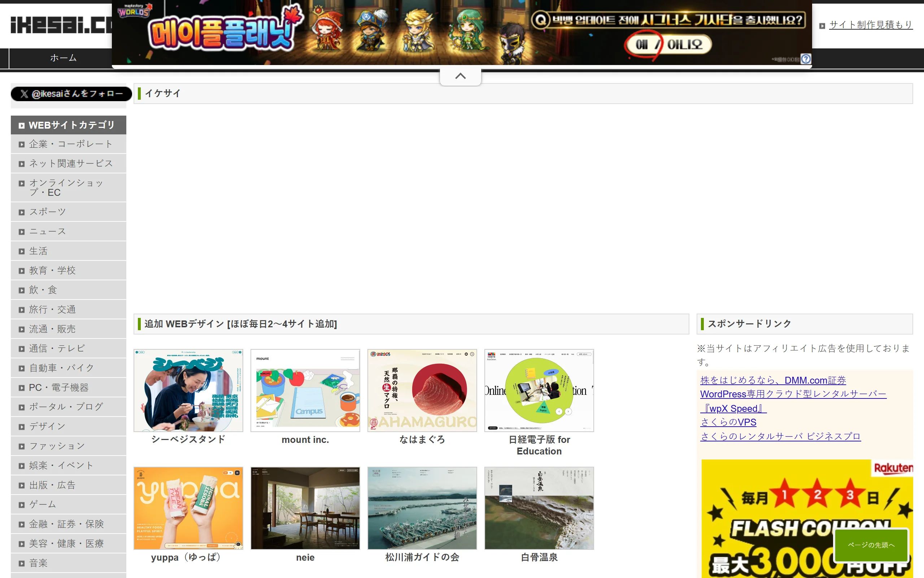Image resolution: width=924 pixels, height=578 pixels.
Task: Open DMM.com証券 sponsor link
Action: tap(773, 380)
